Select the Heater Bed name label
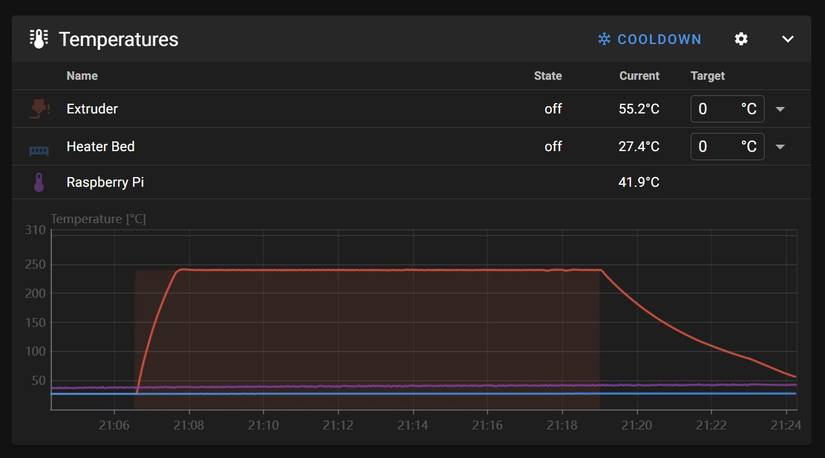This screenshot has height=458, width=825. (100, 146)
